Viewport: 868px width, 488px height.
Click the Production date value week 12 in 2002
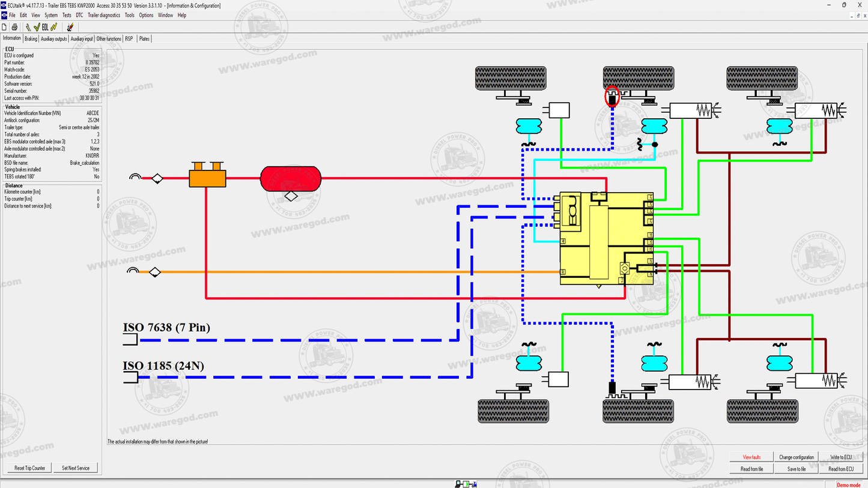86,77
